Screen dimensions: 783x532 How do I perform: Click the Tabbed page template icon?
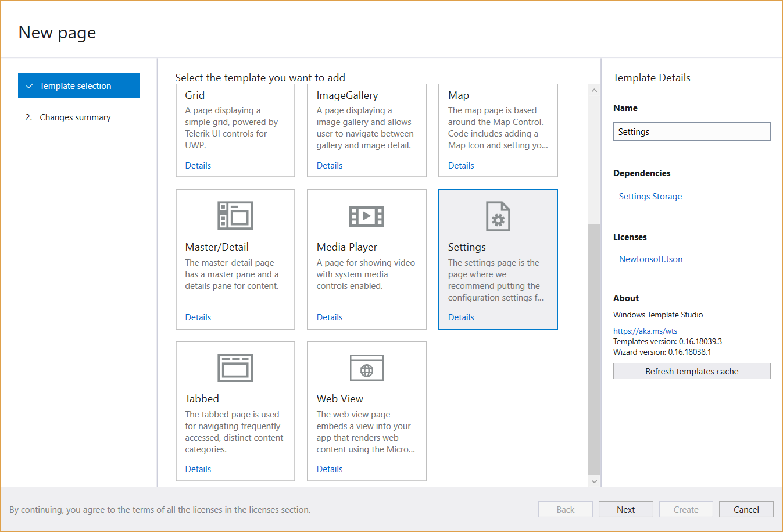point(235,367)
